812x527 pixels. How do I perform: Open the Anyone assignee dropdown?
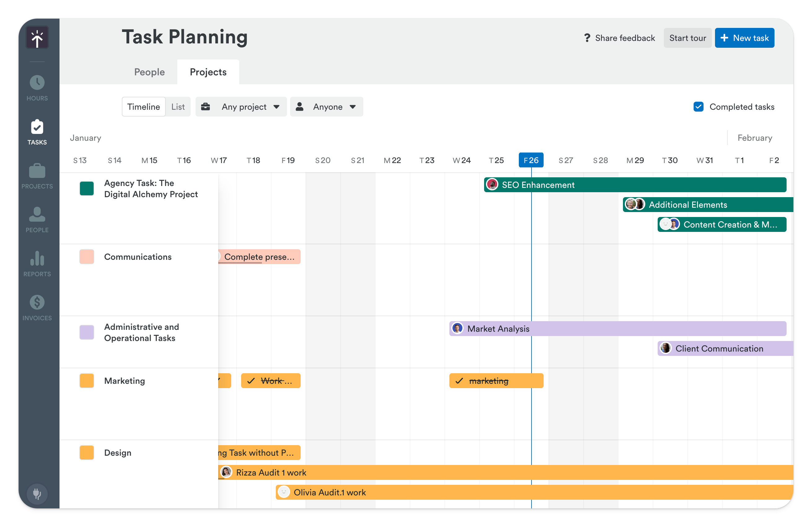326,107
